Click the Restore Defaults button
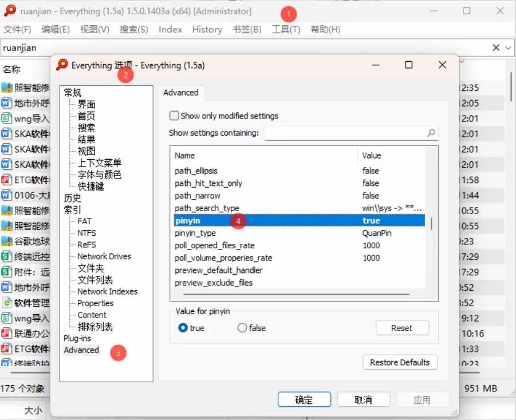Viewport: 516px width, 420px height. click(x=400, y=362)
